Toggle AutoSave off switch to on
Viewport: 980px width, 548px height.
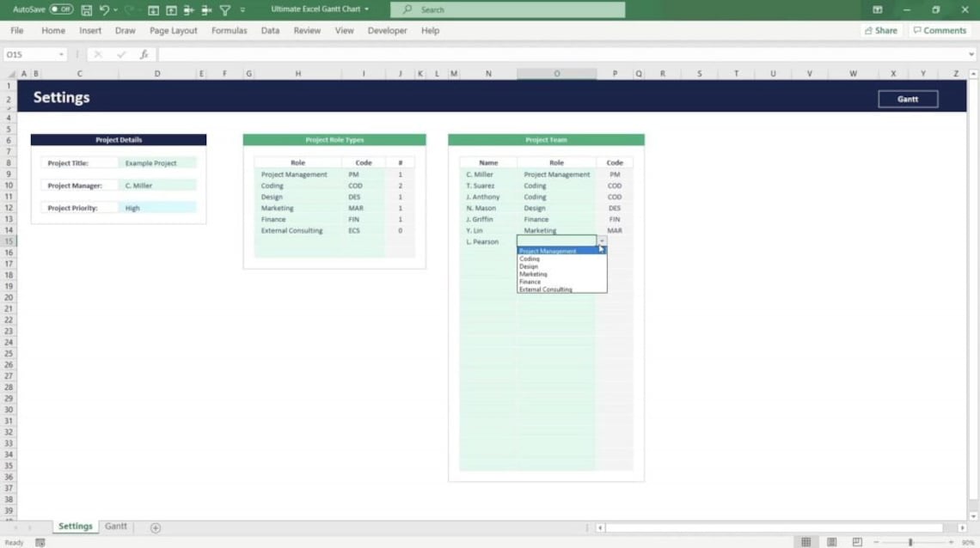tap(60, 9)
